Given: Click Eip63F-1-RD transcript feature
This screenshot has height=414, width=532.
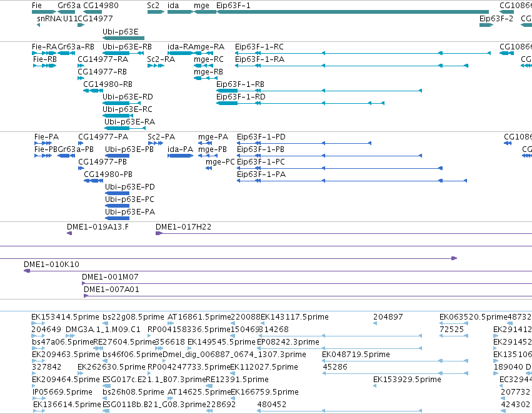Looking at the screenshot, I should tap(300, 103).
